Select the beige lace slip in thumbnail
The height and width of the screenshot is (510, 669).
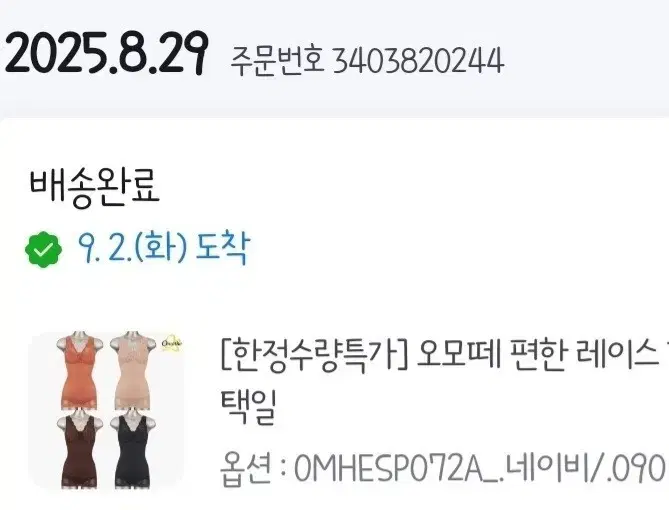[x=132, y=370]
